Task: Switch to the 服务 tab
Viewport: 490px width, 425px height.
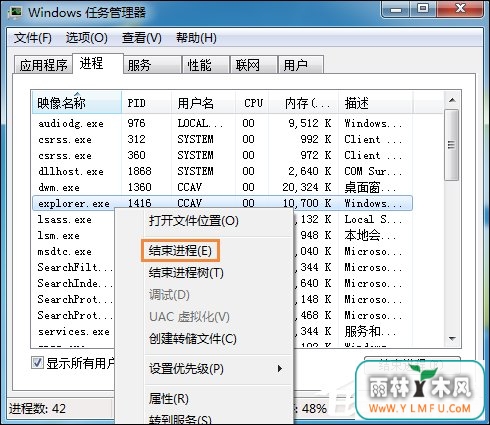Action: [x=153, y=65]
